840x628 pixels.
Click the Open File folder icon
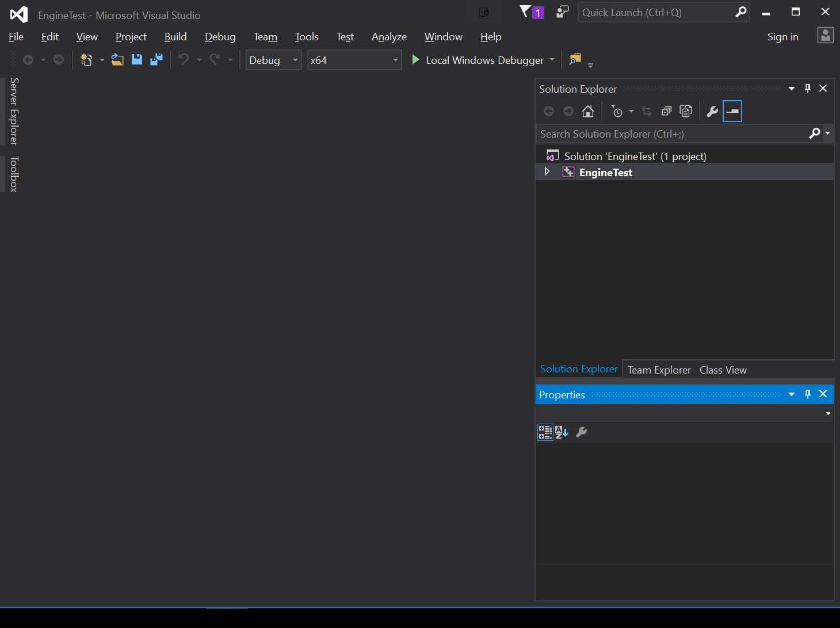tap(117, 60)
